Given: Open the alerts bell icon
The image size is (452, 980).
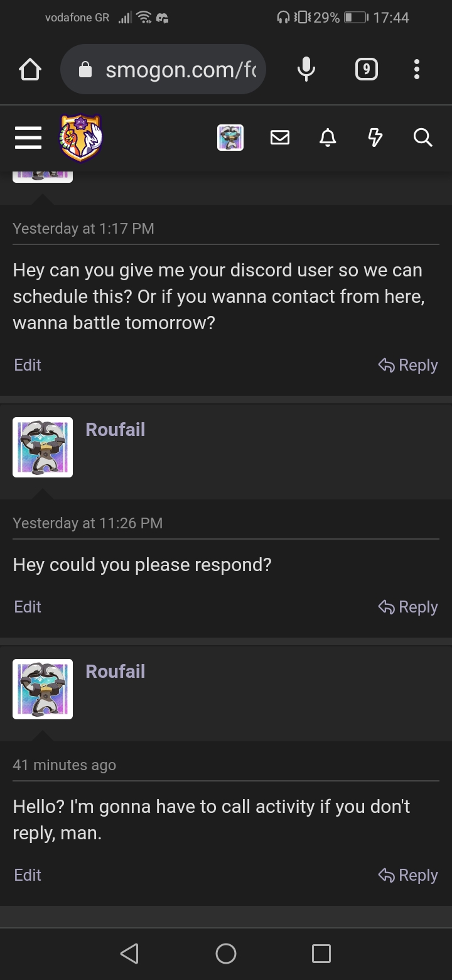Looking at the screenshot, I should pos(327,138).
